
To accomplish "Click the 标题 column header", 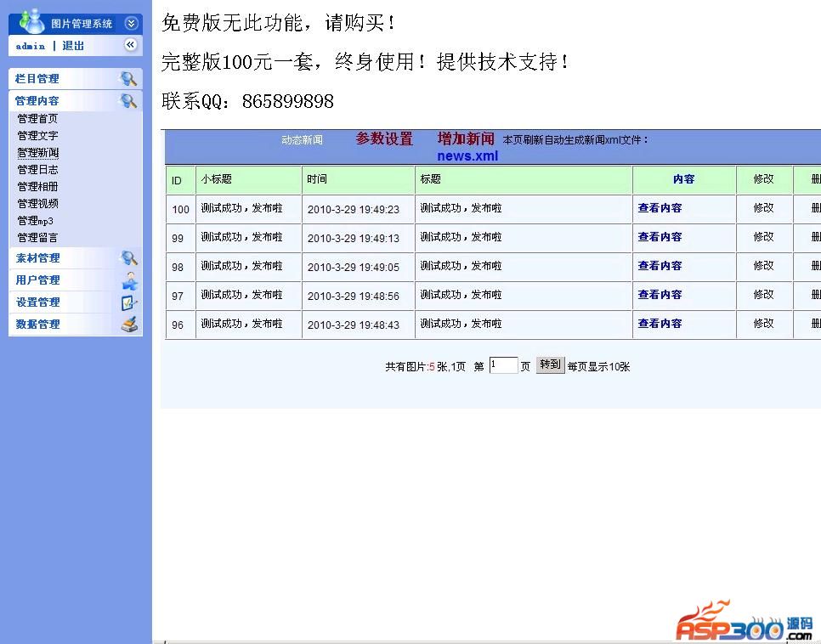I will (430, 179).
